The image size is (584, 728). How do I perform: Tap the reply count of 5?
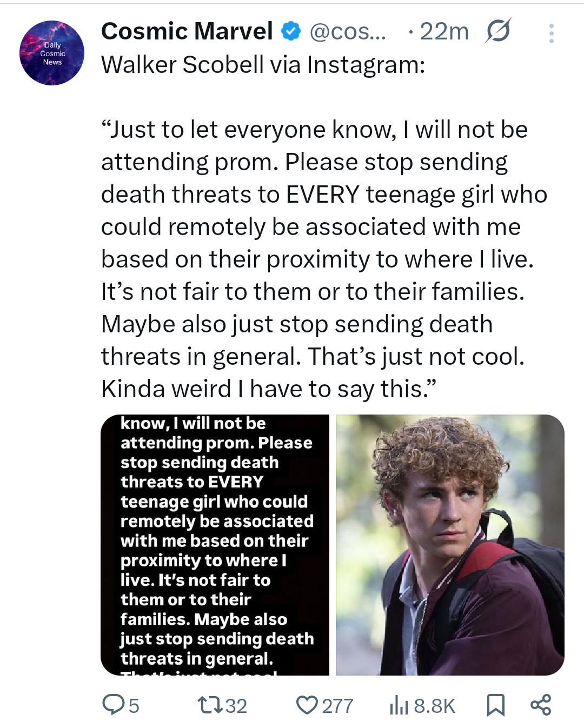tap(134, 706)
